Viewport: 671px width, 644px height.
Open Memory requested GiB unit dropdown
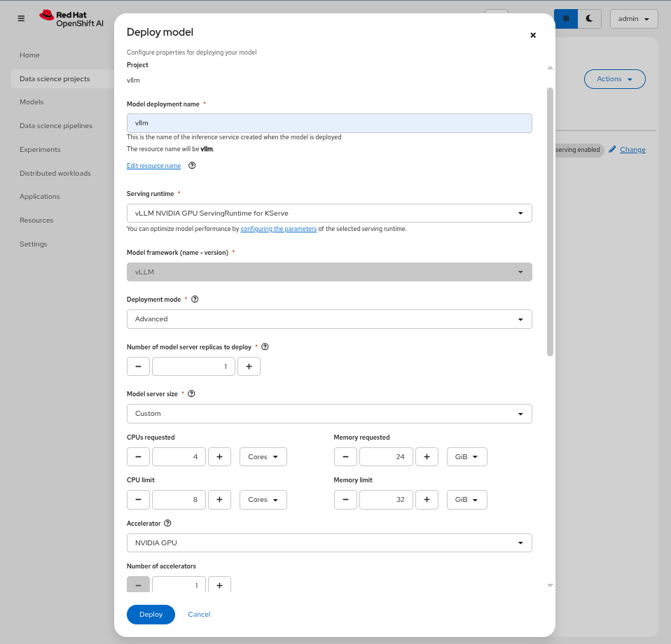click(467, 456)
